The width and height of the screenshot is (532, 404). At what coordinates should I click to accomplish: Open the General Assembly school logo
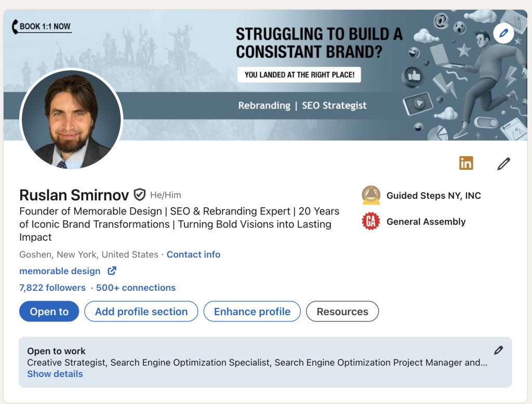(x=370, y=221)
